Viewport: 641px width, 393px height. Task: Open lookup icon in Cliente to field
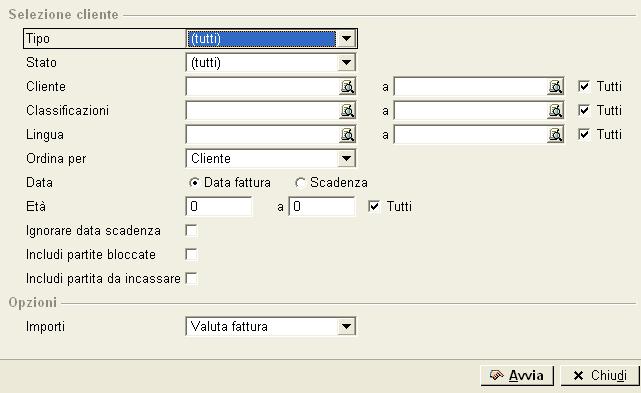point(555,86)
